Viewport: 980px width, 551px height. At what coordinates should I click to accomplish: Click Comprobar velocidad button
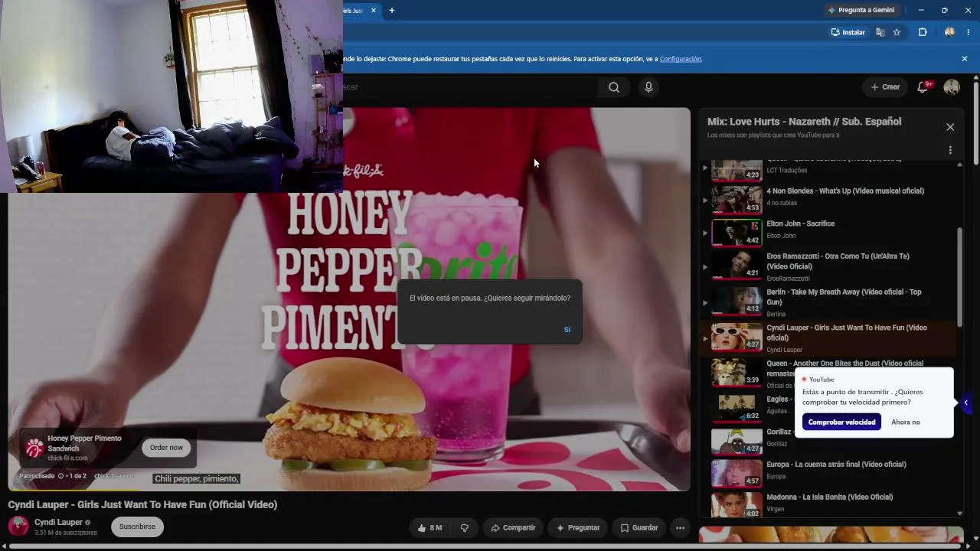(x=841, y=422)
